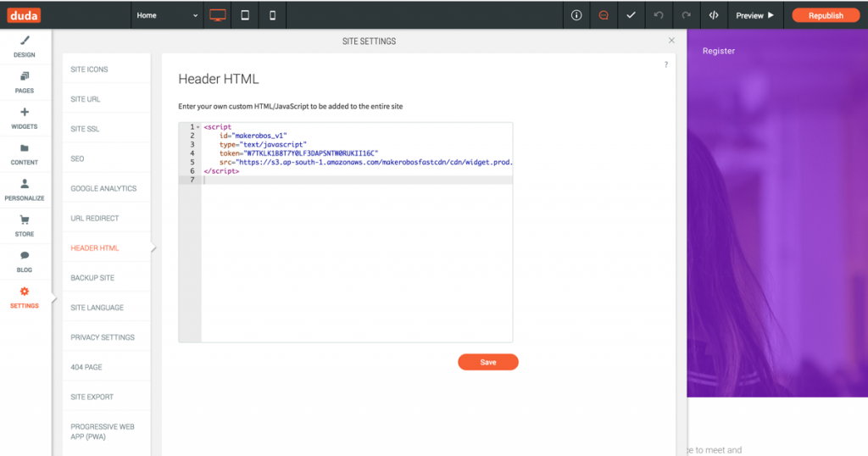Click the help question mark icon
Image resolution: width=868 pixels, height=456 pixels.
666,64
